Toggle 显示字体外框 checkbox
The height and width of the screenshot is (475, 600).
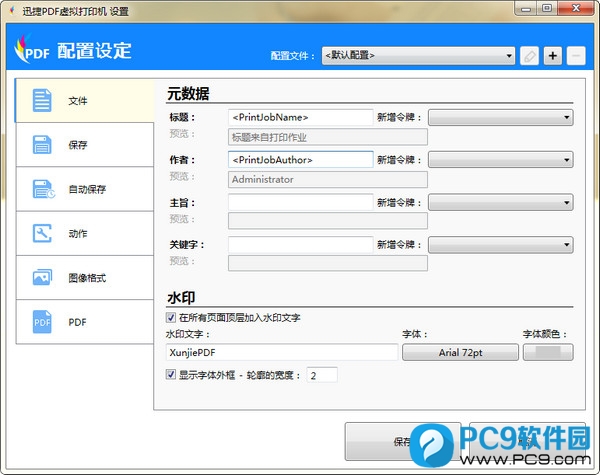click(171, 374)
